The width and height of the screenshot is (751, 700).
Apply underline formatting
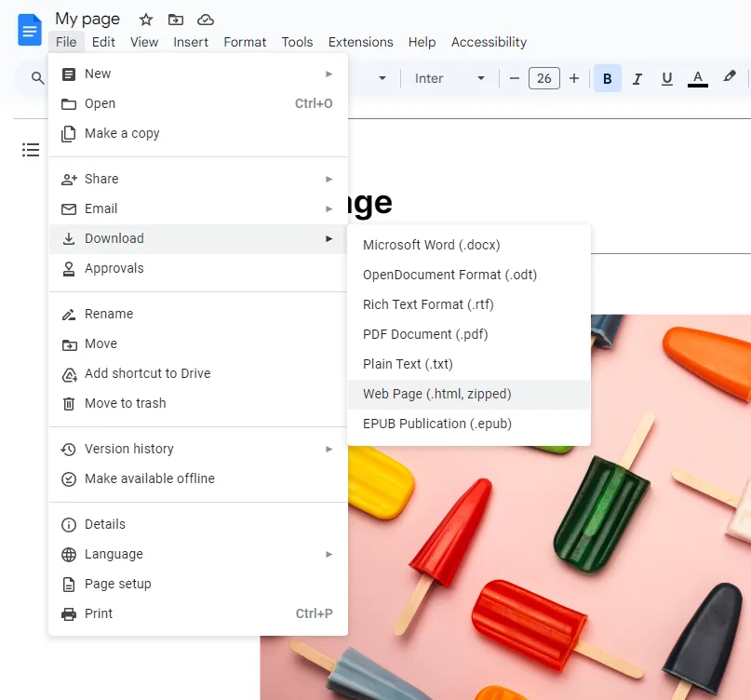[x=666, y=78]
